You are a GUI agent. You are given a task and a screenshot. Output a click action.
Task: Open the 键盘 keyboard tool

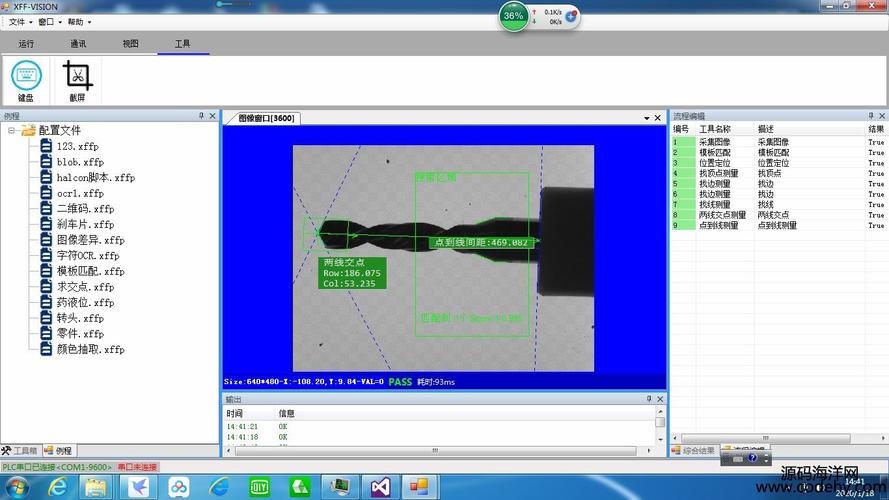pyautogui.click(x=26, y=80)
